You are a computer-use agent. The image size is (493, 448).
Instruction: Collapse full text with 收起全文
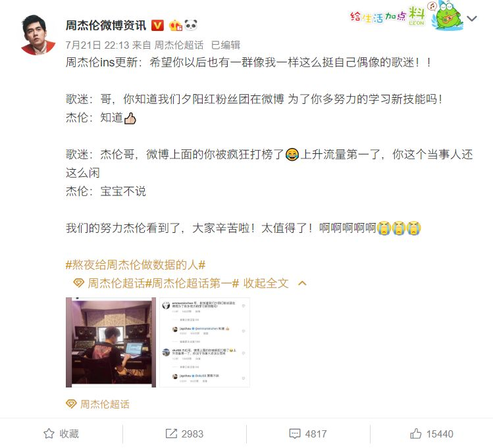266,283
